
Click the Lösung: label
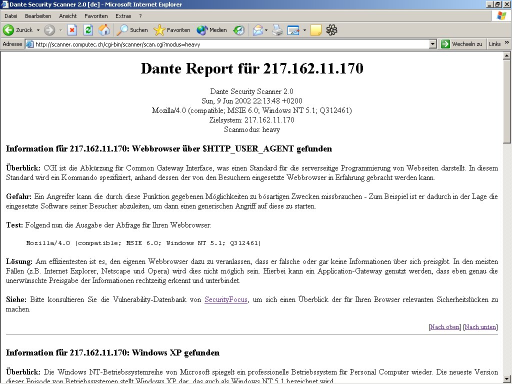(x=19, y=261)
